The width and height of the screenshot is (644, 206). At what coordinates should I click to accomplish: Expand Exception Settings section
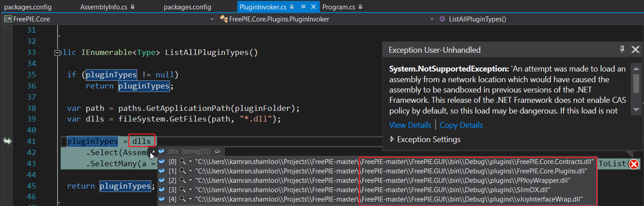(x=392, y=139)
